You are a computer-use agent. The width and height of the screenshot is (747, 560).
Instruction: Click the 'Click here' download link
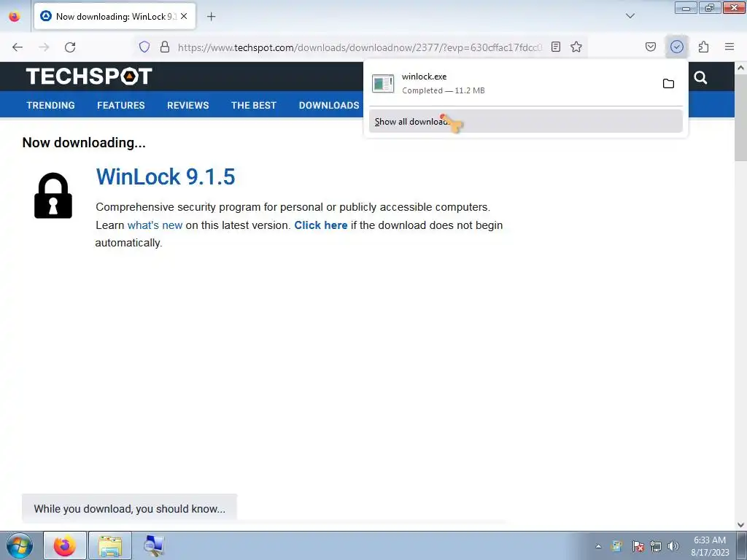point(321,225)
